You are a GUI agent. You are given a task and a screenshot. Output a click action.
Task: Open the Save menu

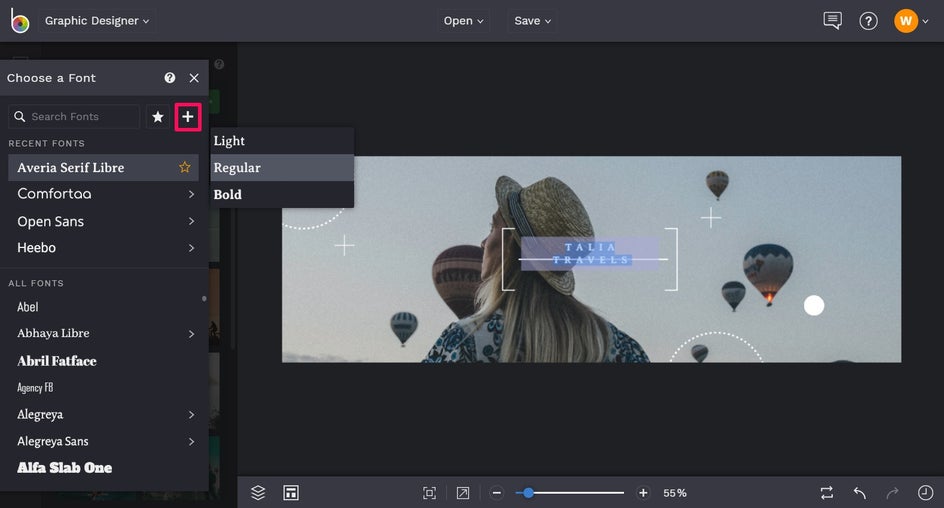(532, 20)
